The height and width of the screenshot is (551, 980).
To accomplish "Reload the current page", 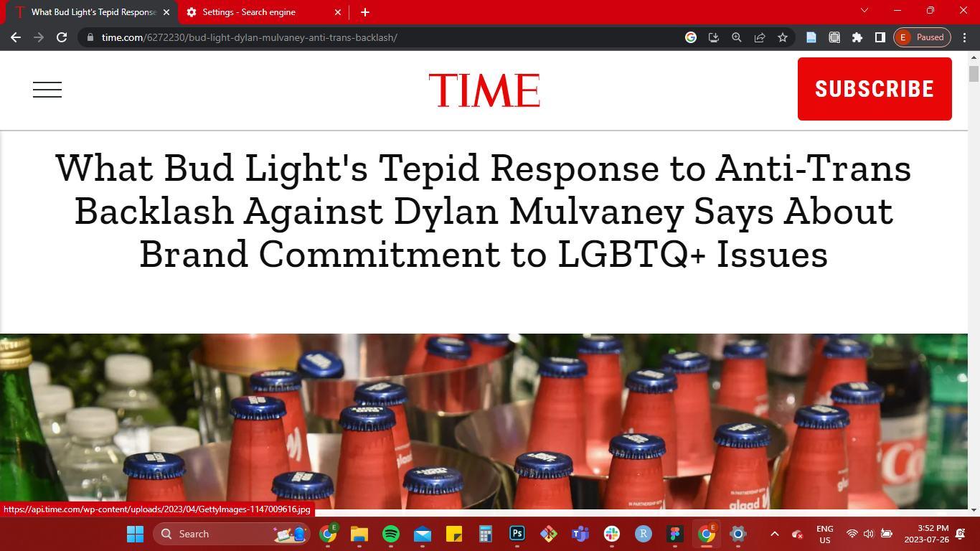I will coord(62,37).
